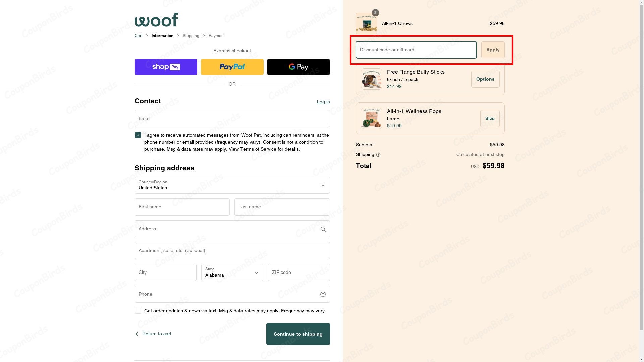Click the discount code input field
644x362 pixels.
point(416,50)
